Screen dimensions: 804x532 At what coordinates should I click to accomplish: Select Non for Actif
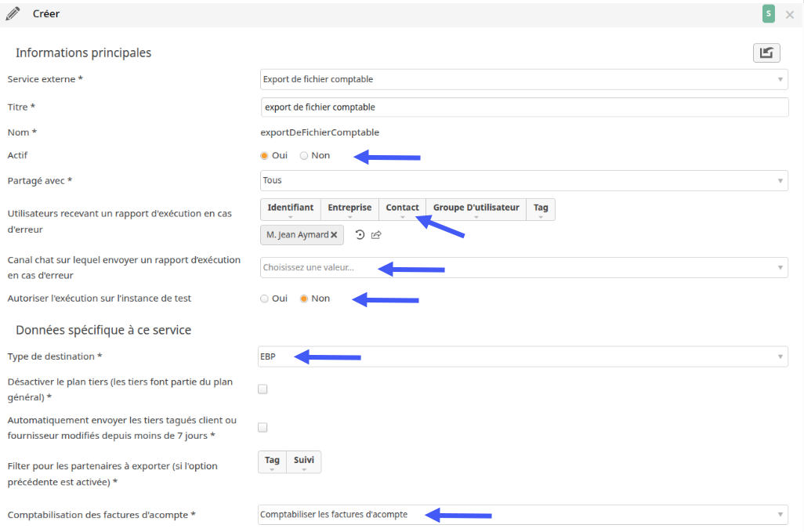(304, 155)
